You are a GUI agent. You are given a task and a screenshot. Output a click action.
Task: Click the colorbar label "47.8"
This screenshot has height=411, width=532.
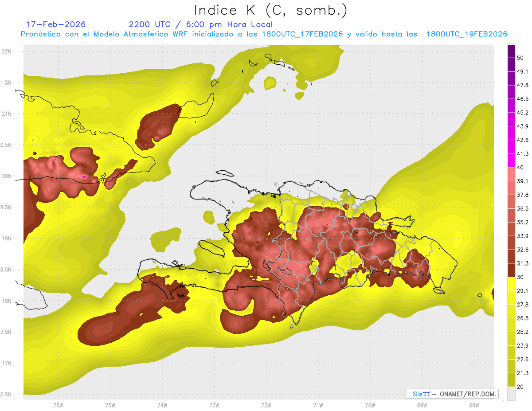point(523,85)
